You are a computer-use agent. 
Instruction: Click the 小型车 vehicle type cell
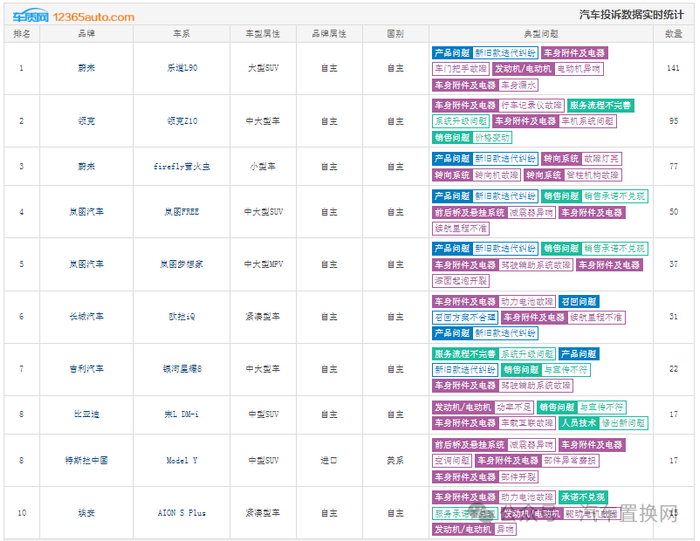[263, 166]
